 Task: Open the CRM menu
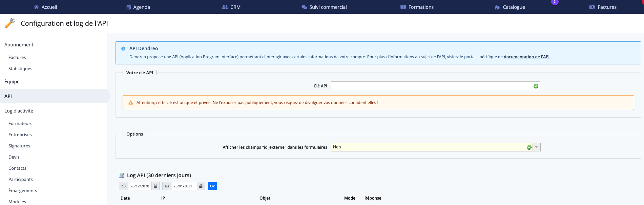click(x=231, y=7)
